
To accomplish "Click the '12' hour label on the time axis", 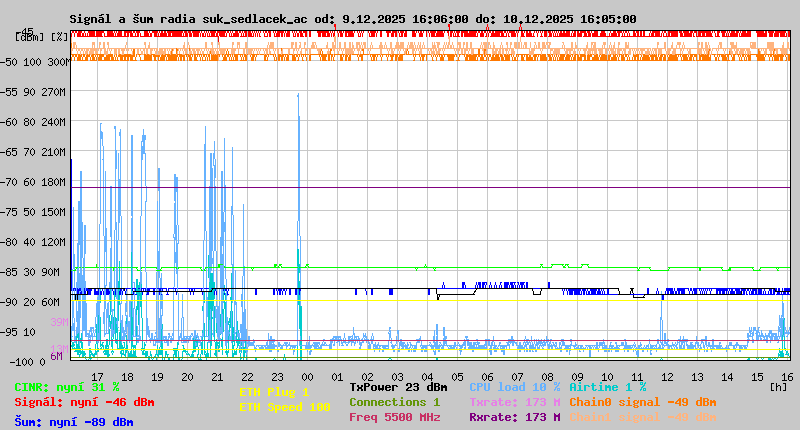I will point(667,377).
